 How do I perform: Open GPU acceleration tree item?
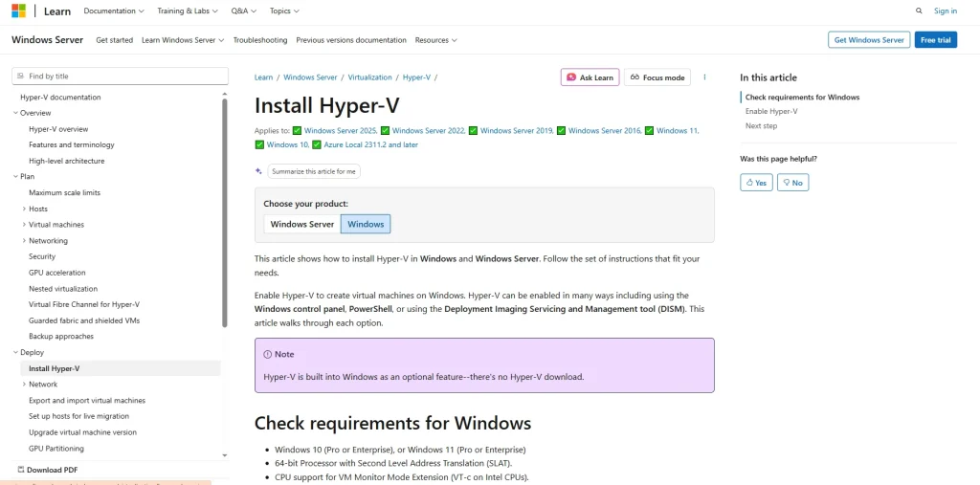click(x=57, y=273)
